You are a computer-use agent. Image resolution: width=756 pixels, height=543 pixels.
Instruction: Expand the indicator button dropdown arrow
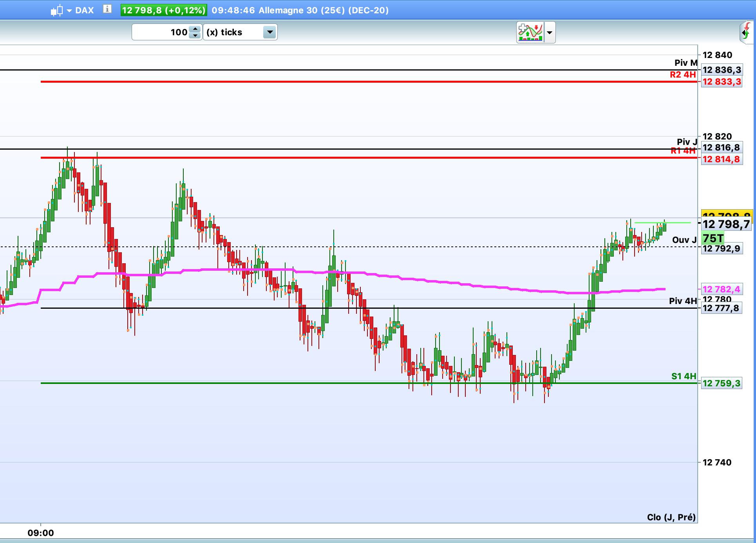tap(550, 33)
